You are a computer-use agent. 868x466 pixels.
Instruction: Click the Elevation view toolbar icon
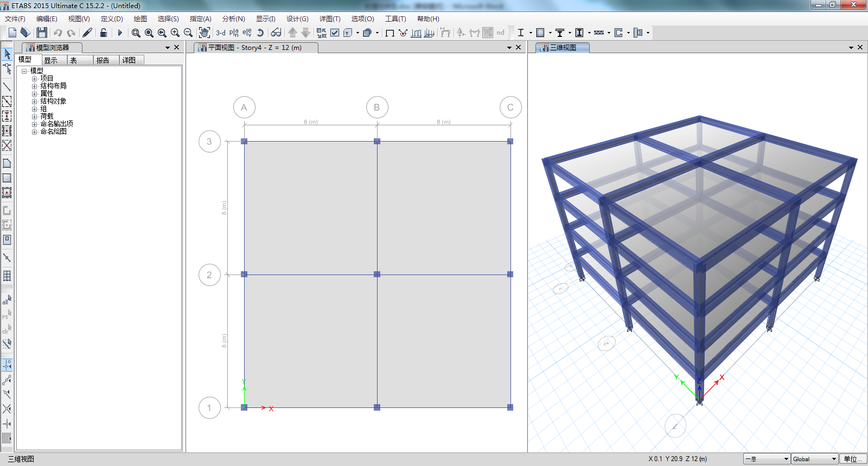(x=247, y=33)
